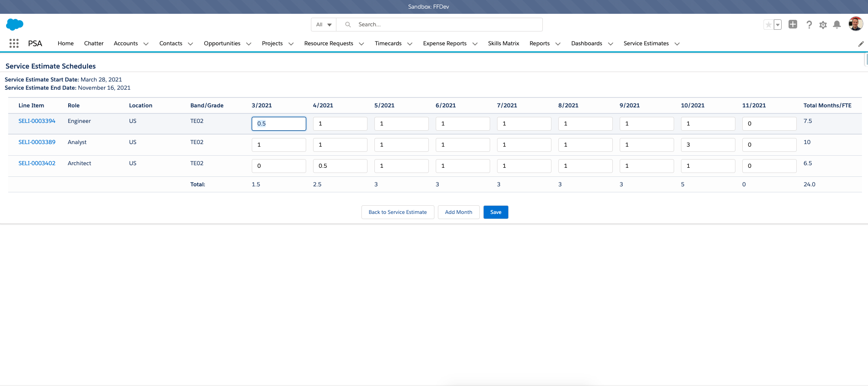Open Chatter tab
The width and height of the screenshot is (868, 386).
[x=94, y=44]
